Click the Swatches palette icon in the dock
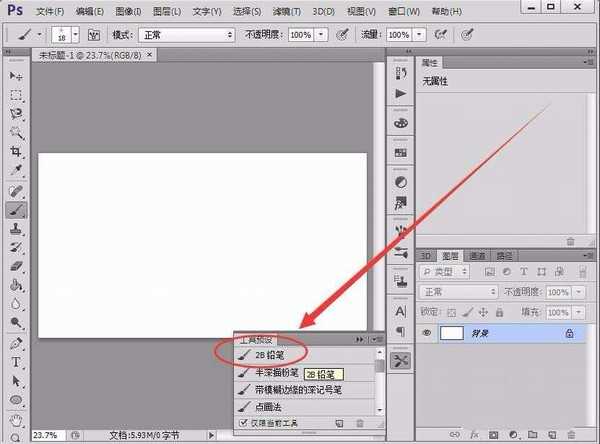The height and width of the screenshot is (444, 600). tap(401, 152)
